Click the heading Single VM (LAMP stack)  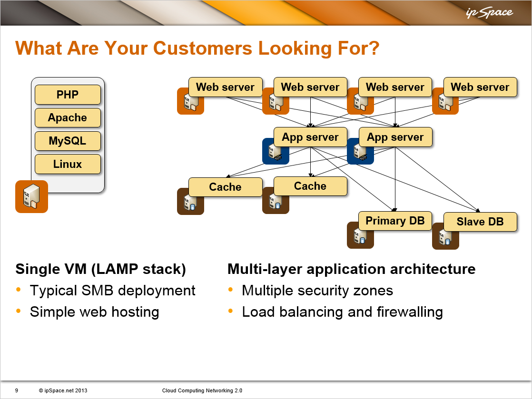coord(101,269)
